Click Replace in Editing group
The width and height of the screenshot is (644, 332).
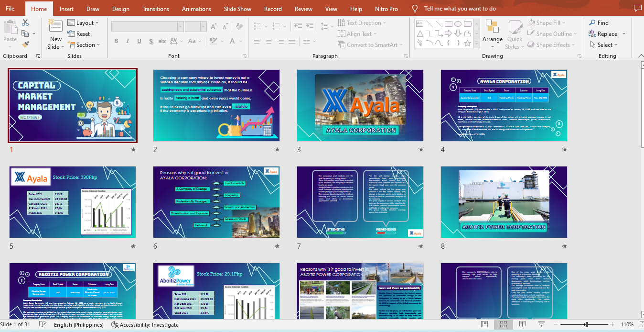(603, 34)
